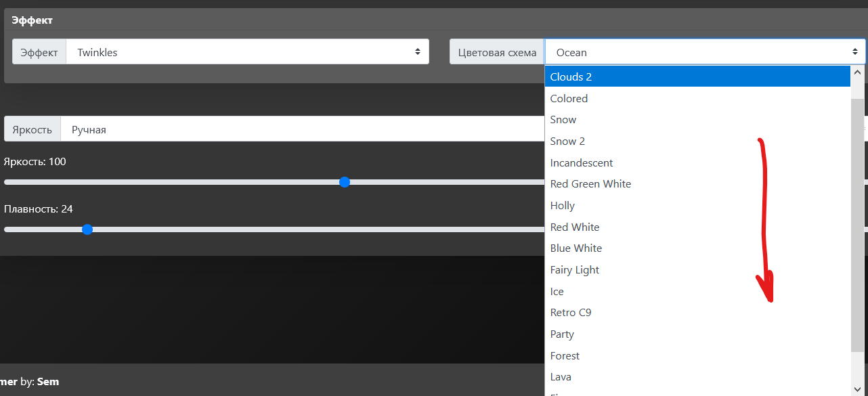Select Retro C9 color scheme

click(x=571, y=313)
